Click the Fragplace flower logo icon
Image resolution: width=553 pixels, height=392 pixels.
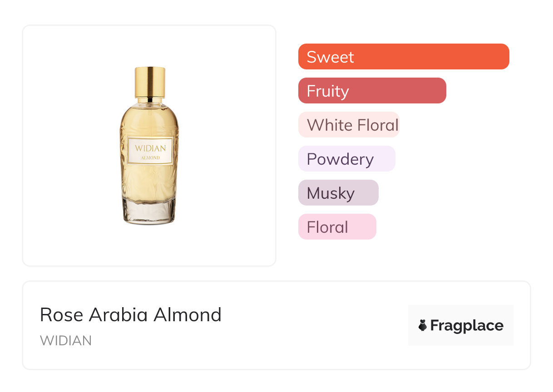[423, 325]
